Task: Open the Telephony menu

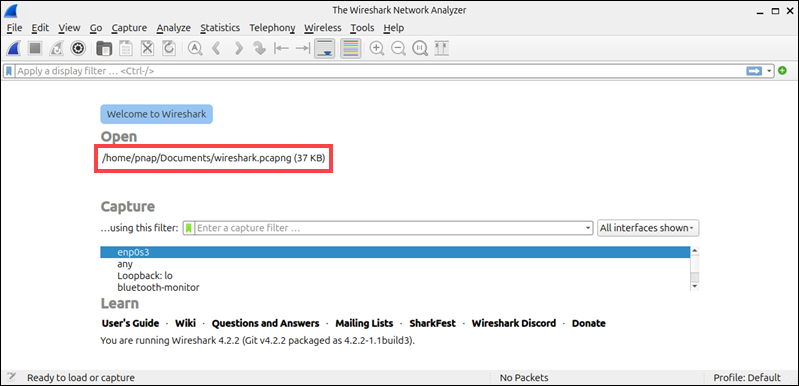Action: pyautogui.click(x=272, y=27)
